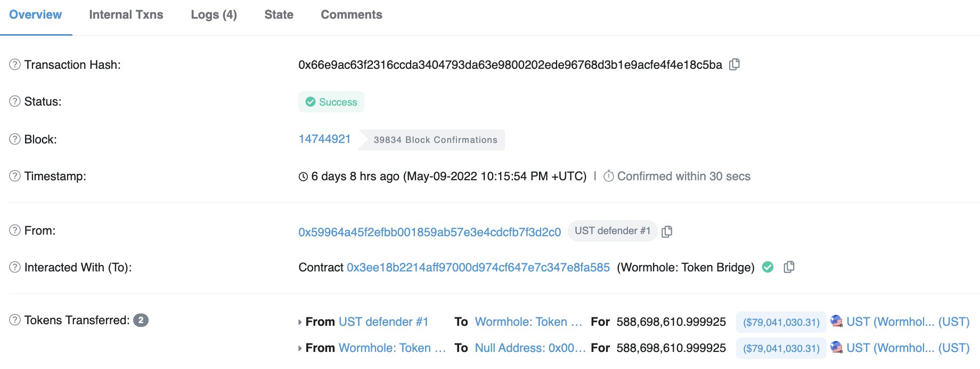Open the State tab
The image size is (980, 369).
[x=279, y=15]
